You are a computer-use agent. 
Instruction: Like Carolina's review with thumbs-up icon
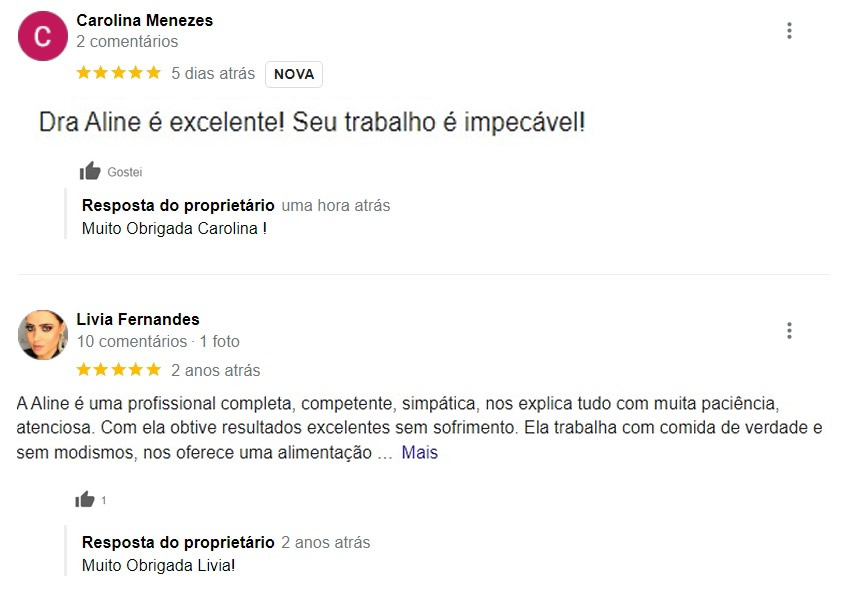click(x=90, y=171)
